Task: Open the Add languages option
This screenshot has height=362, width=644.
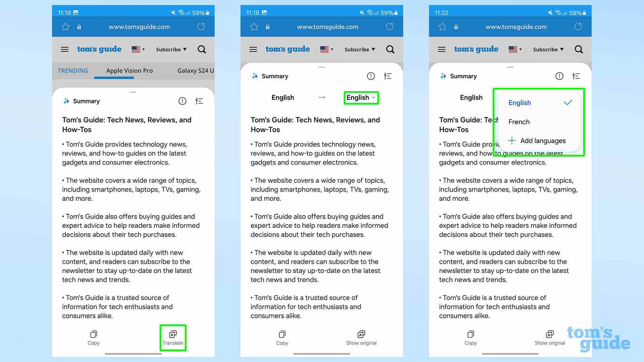Action: [x=538, y=140]
